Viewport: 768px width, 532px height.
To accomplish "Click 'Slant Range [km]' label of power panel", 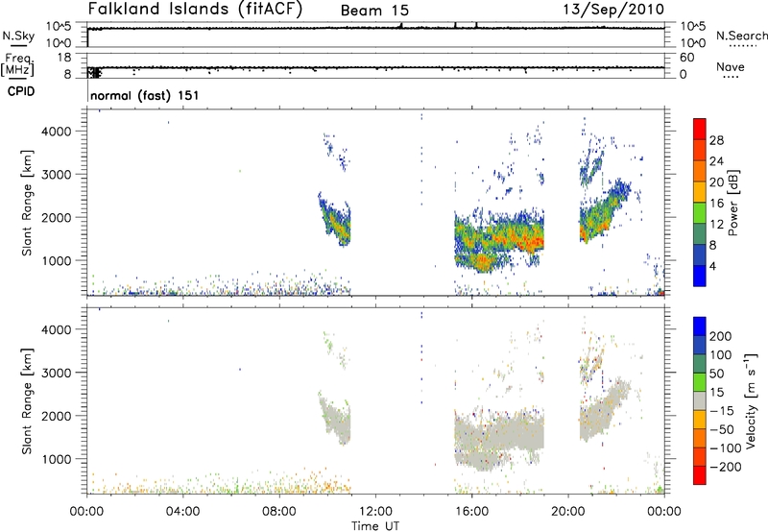I will click(27, 203).
